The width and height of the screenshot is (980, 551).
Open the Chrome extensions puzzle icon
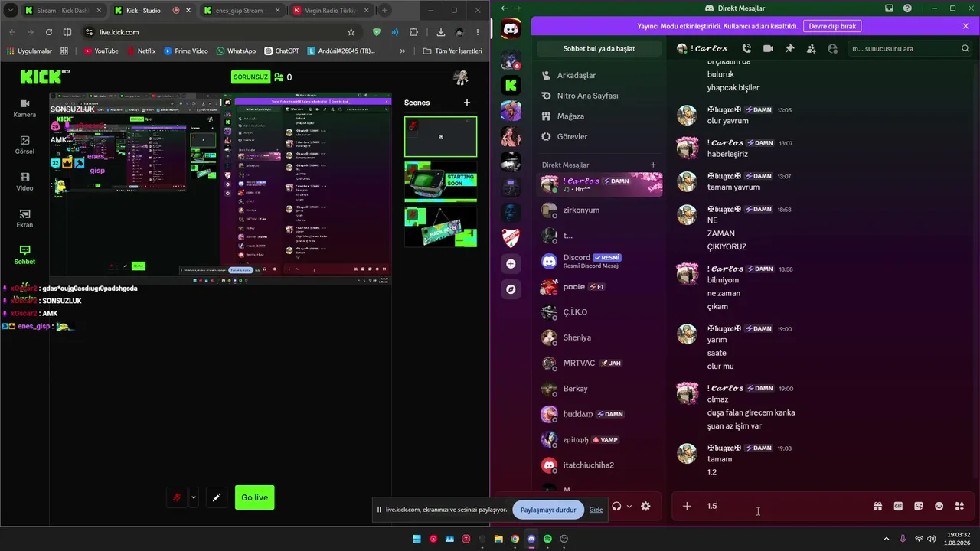414,32
